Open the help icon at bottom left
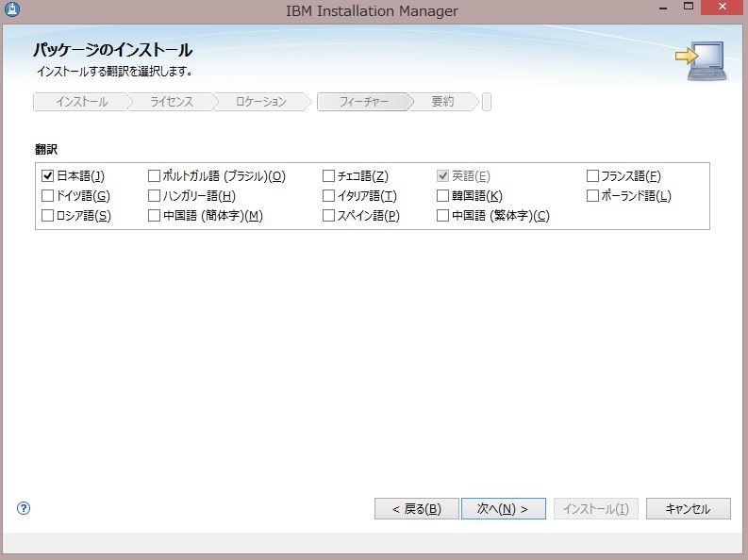Viewport: 748px width, 560px height. [24, 508]
